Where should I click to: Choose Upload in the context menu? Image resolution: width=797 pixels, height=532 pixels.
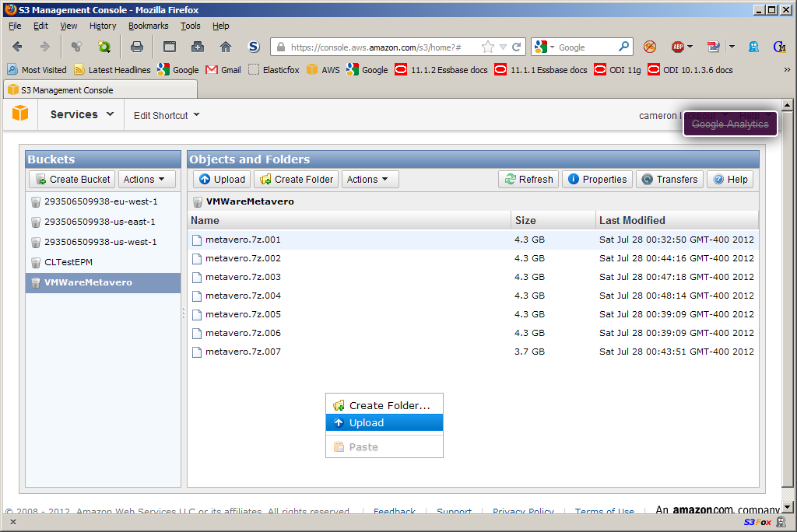384,423
